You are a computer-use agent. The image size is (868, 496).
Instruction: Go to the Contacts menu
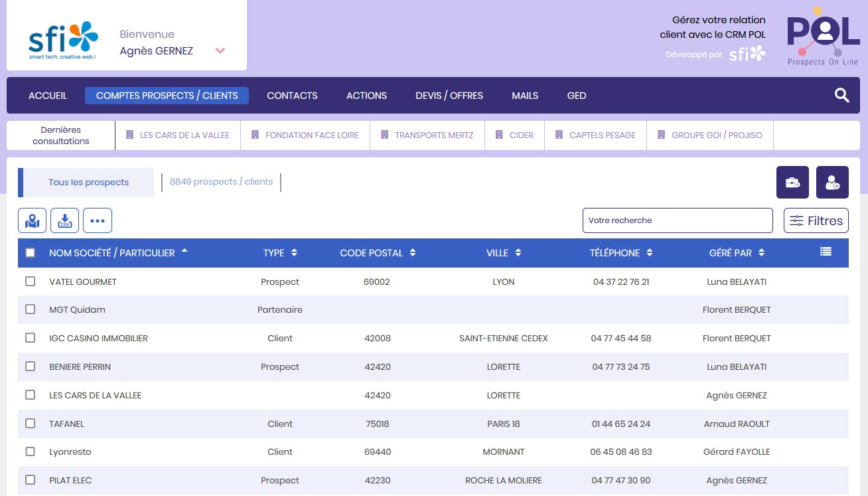[x=292, y=96]
